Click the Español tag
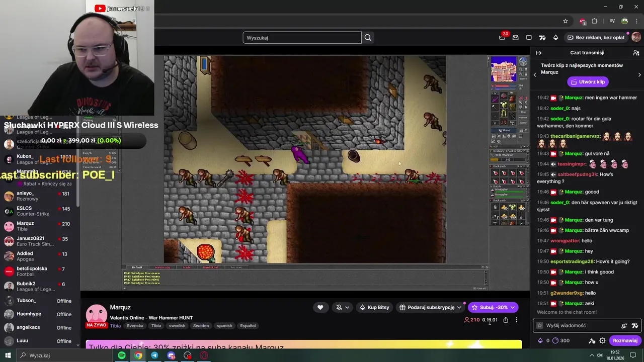The width and height of the screenshot is (644, 362). pos(248,326)
